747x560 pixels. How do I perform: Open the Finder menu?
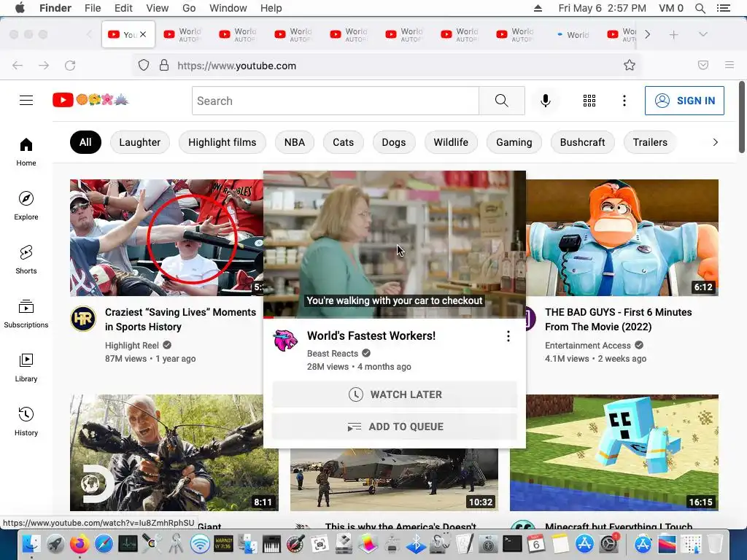(55, 8)
